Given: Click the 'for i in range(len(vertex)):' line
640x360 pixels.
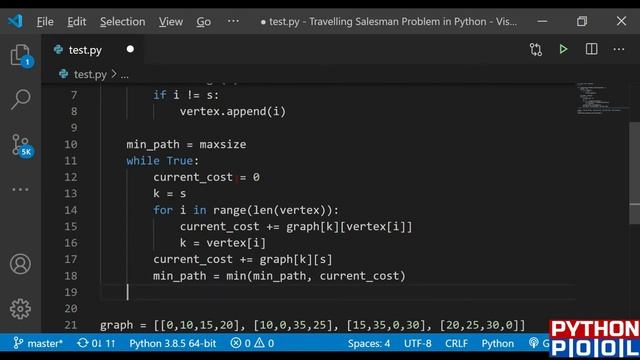Looking at the screenshot, I should [x=246, y=210].
